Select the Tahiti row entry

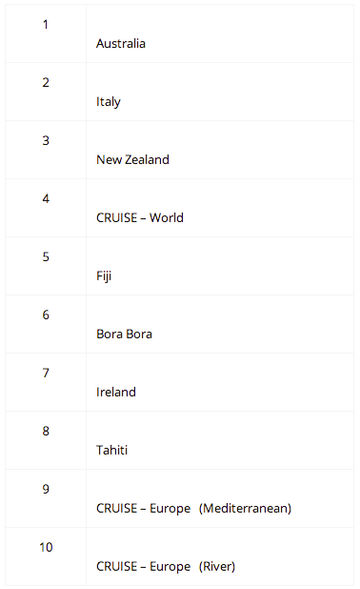click(112, 450)
